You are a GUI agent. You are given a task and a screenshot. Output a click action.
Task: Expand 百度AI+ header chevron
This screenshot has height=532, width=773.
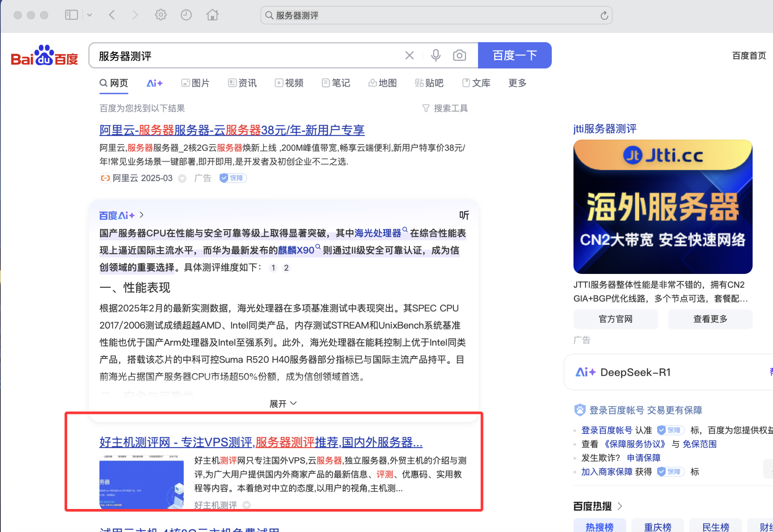142,215
